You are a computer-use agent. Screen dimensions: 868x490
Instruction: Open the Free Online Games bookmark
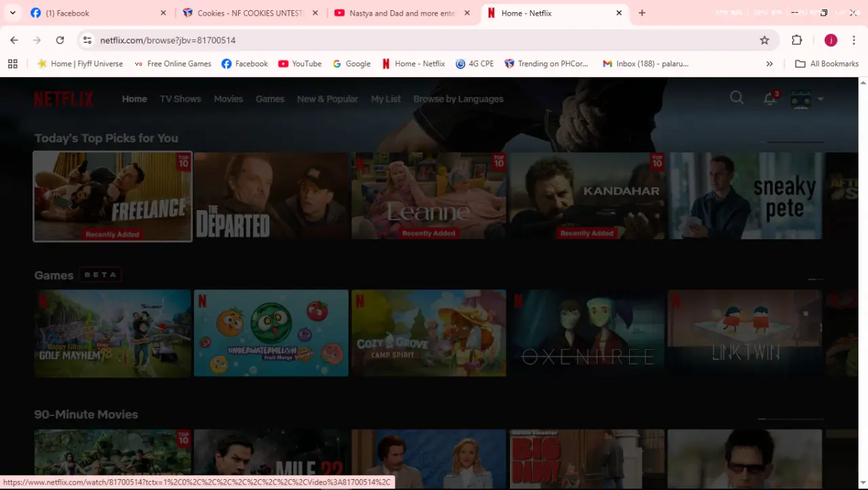point(172,64)
